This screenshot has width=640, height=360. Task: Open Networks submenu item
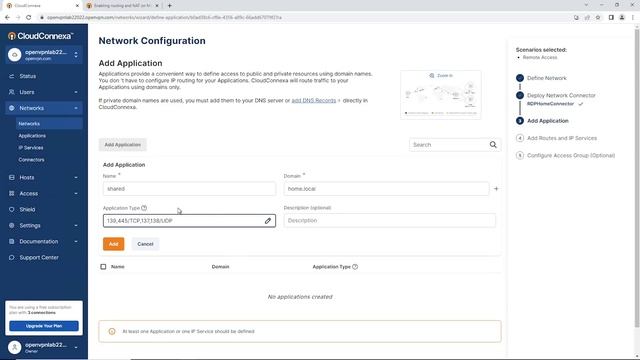[x=49, y=124]
